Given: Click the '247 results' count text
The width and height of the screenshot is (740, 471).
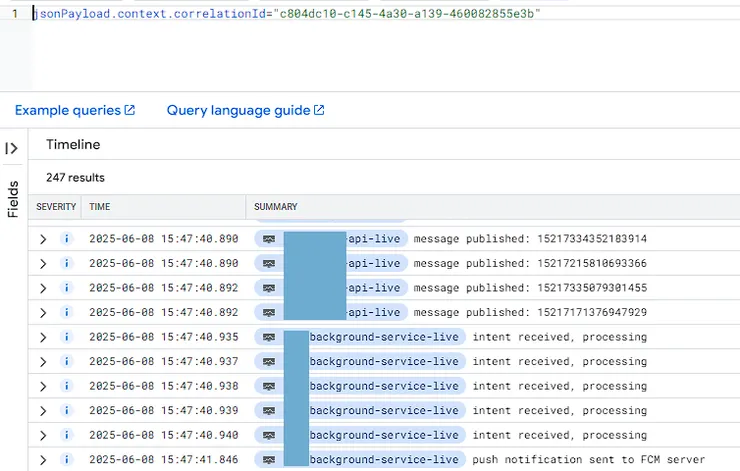Looking at the screenshot, I should point(75,177).
